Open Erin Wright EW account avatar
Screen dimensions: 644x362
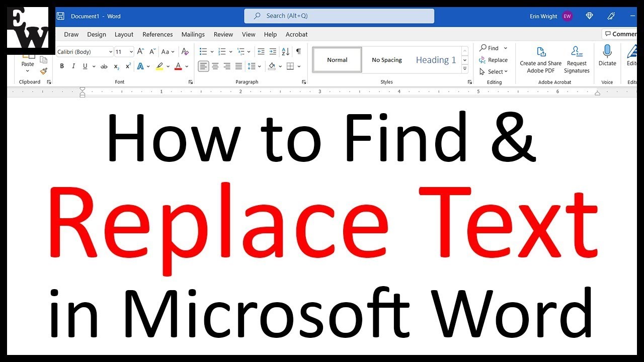coord(568,16)
